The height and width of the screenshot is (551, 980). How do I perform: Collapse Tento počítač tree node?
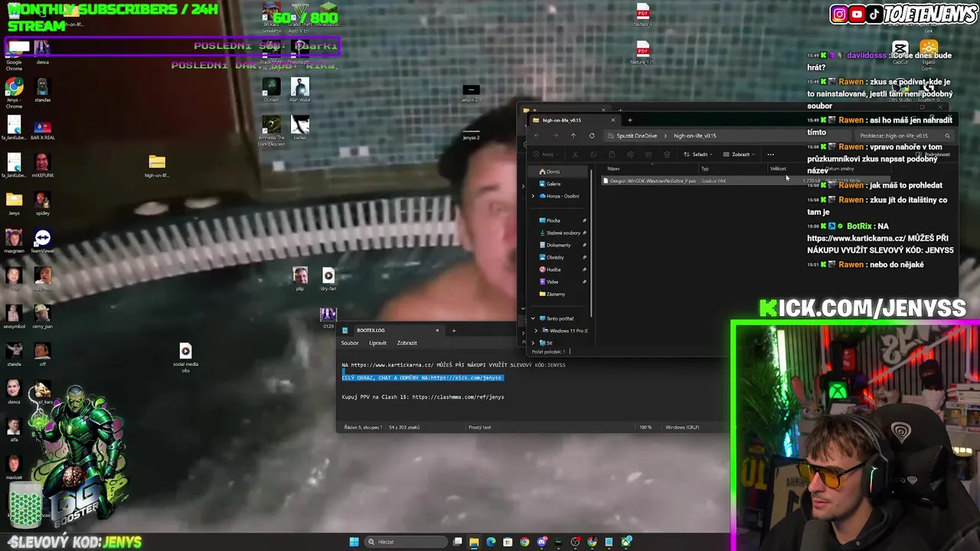click(534, 318)
